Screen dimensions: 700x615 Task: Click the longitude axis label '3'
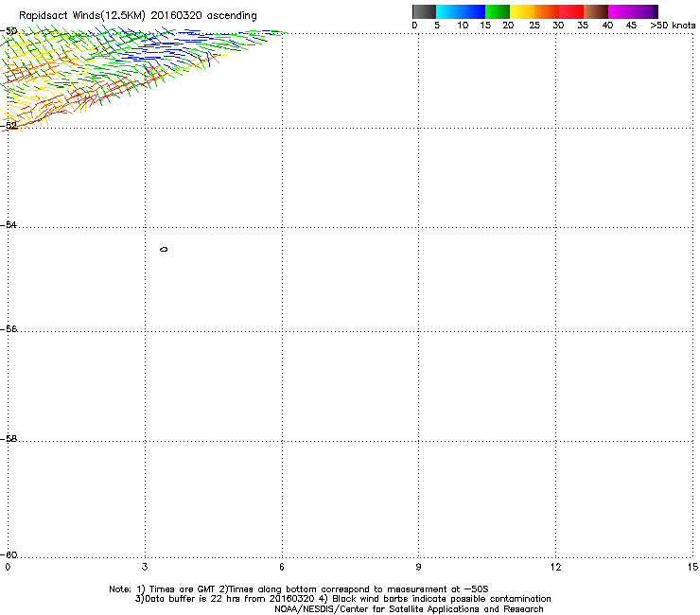point(145,567)
